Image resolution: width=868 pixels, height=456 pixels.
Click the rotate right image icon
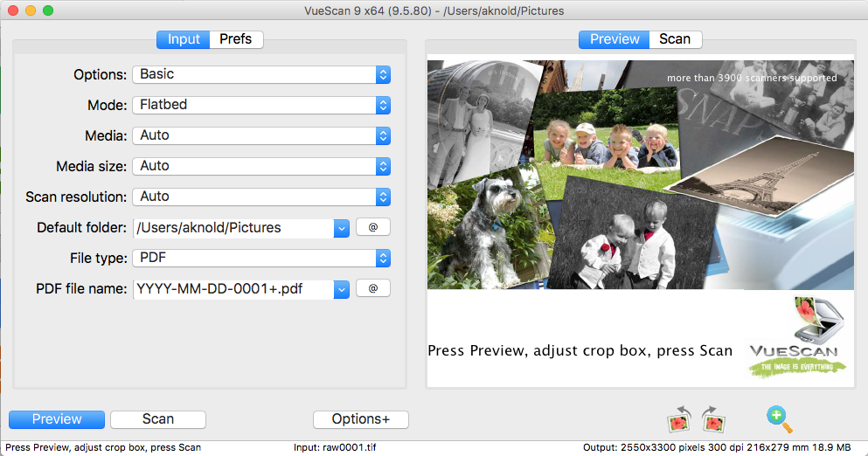click(713, 420)
